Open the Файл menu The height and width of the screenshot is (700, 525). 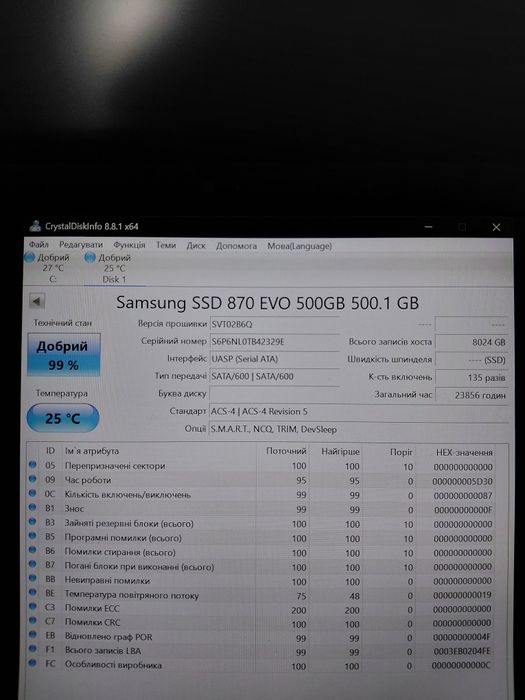39,245
